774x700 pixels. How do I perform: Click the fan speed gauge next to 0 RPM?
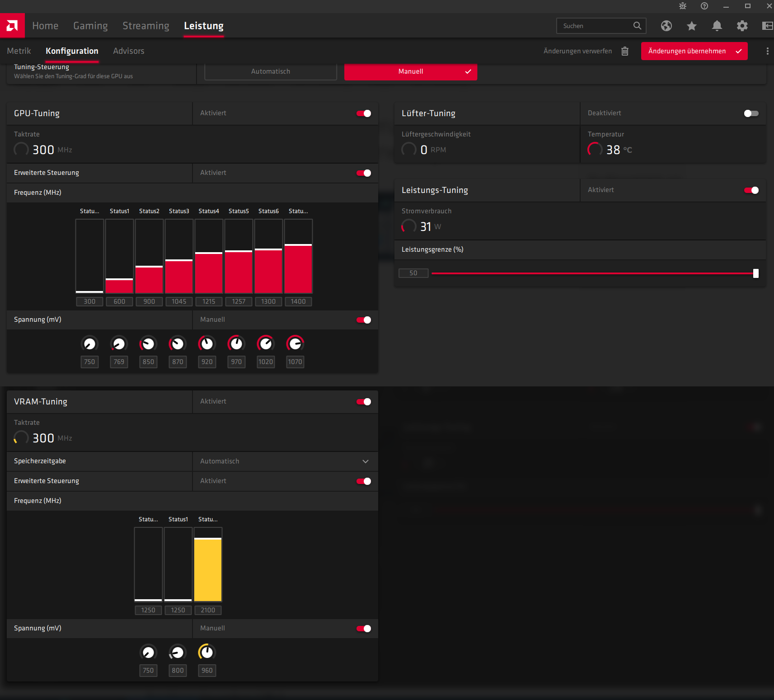(409, 150)
